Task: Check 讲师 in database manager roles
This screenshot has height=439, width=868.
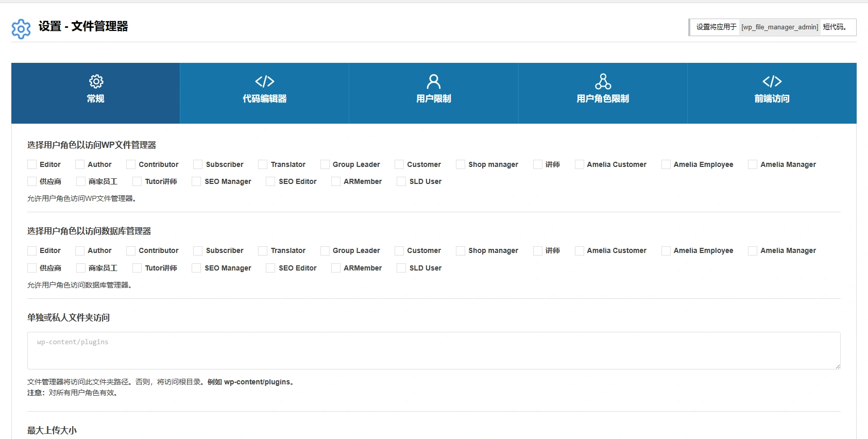Action: [x=538, y=251]
